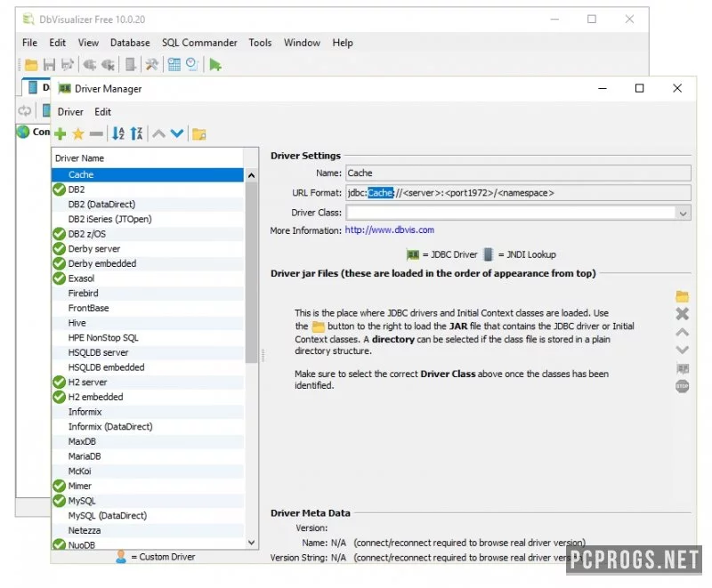Click the driver list scrollbar thumb
712x588 pixels.
click(x=252, y=272)
